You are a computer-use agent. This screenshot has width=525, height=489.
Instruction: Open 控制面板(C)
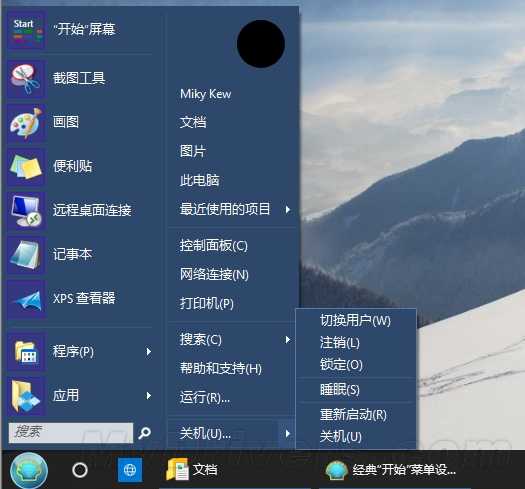214,246
